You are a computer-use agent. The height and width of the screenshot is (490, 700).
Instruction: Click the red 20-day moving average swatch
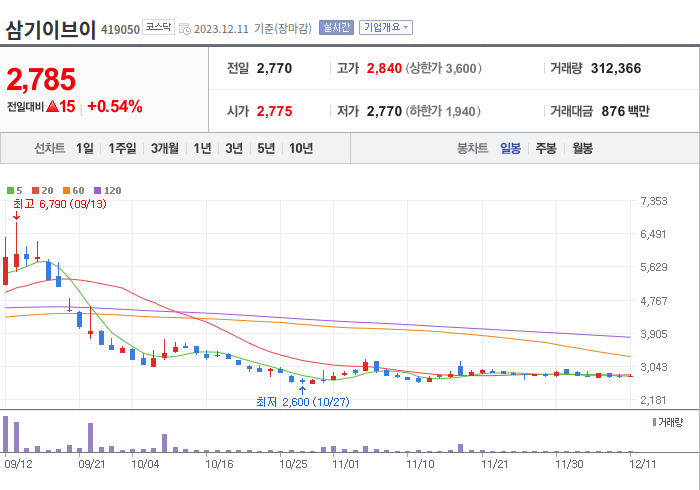pyautogui.click(x=36, y=191)
